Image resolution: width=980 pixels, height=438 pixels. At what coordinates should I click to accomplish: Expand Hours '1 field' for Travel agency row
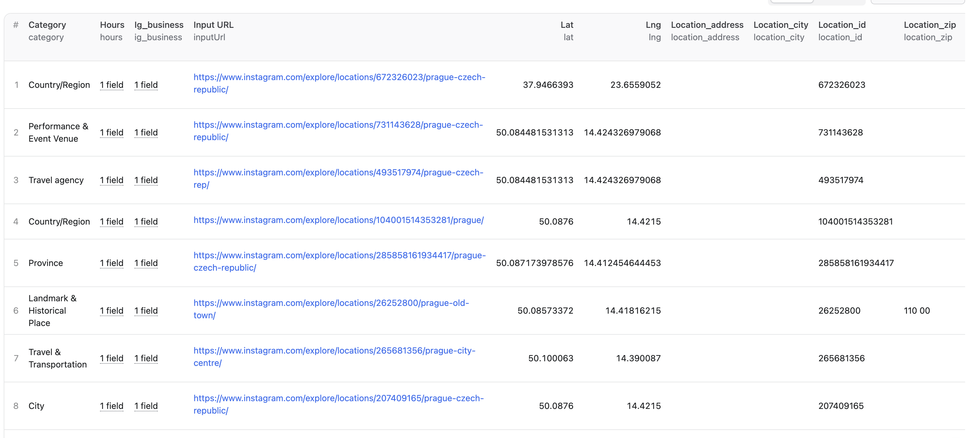click(x=111, y=180)
